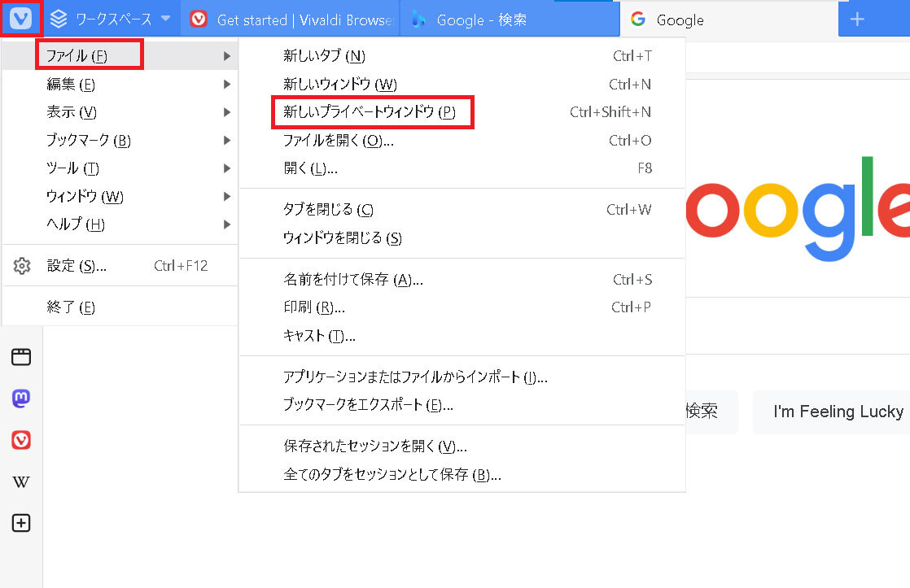Open the window panel icon in sidebar
The image size is (910, 588).
point(21,356)
